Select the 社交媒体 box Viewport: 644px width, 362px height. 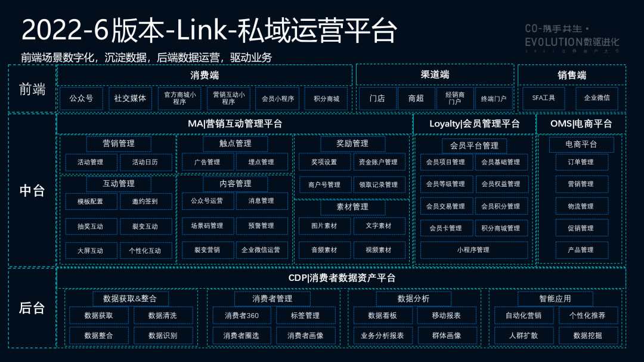[x=130, y=98]
